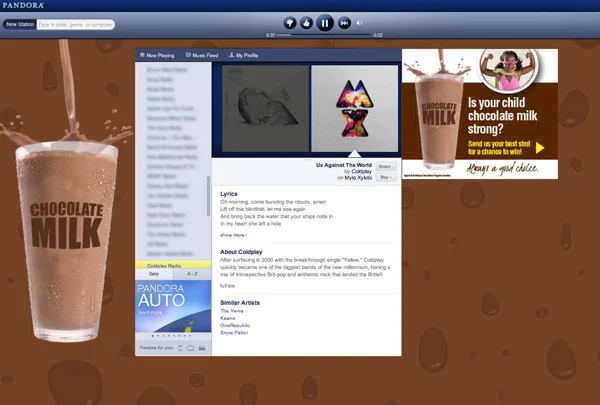This screenshot has width=600, height=405.
Task: Click the chat icon beside Music Feed
Action: pyautogui.click(x=188, y=55)
